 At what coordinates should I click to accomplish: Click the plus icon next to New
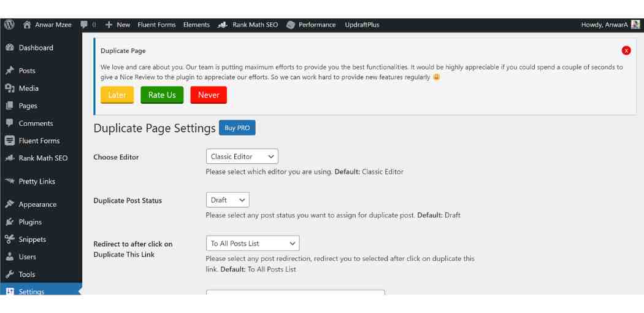[109, 25]
